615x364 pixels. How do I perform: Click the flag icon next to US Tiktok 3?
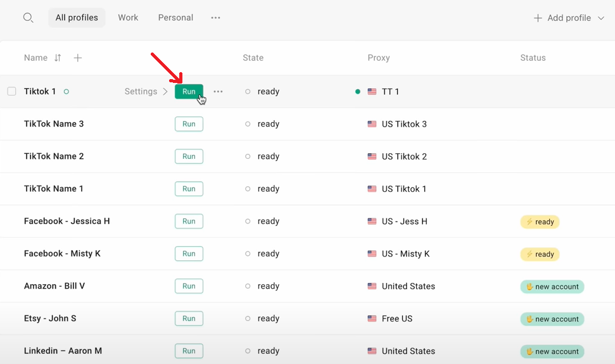tap(372, 124)
